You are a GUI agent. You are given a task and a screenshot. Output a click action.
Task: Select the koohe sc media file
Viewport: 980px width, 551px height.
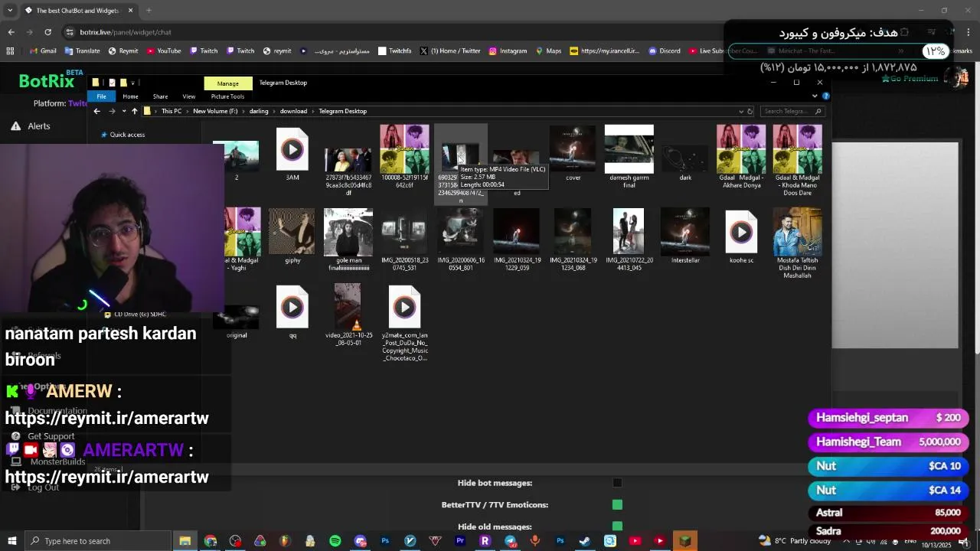coord(741,237)
